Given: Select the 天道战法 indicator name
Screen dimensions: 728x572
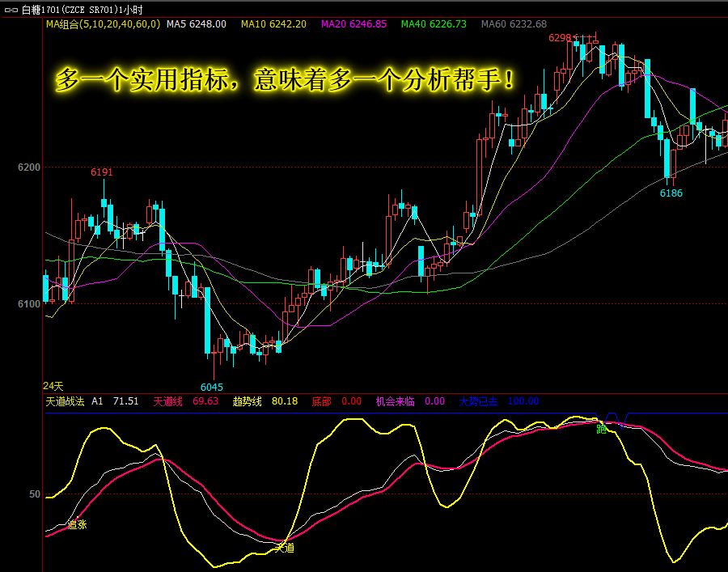Looking at the screenshot, I should 65,401.
